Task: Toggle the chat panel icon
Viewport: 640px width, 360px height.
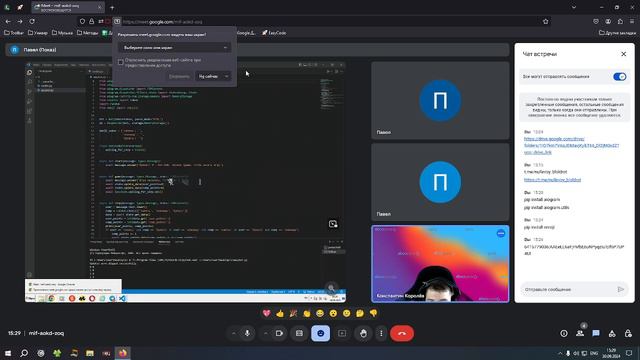Action: (596, 333)
